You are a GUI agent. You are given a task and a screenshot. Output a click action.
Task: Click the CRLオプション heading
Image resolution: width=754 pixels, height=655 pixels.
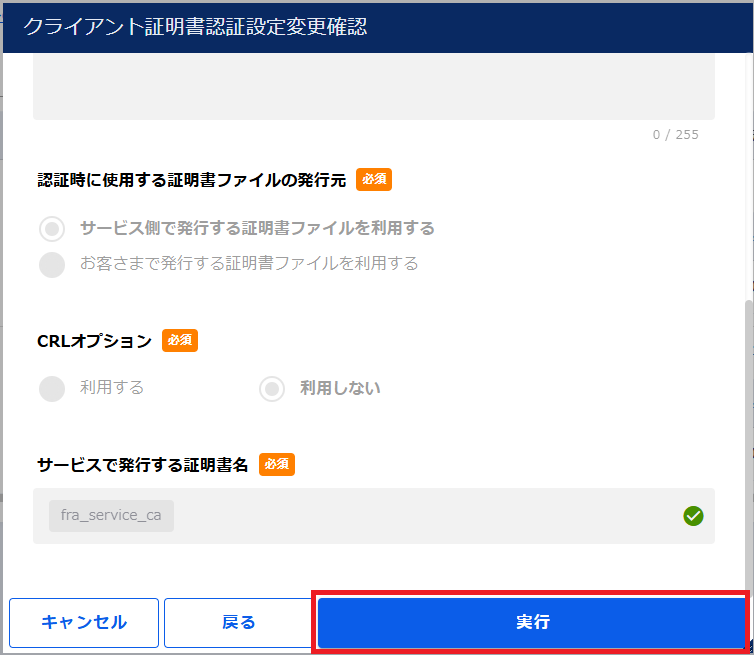click(94, 341)
